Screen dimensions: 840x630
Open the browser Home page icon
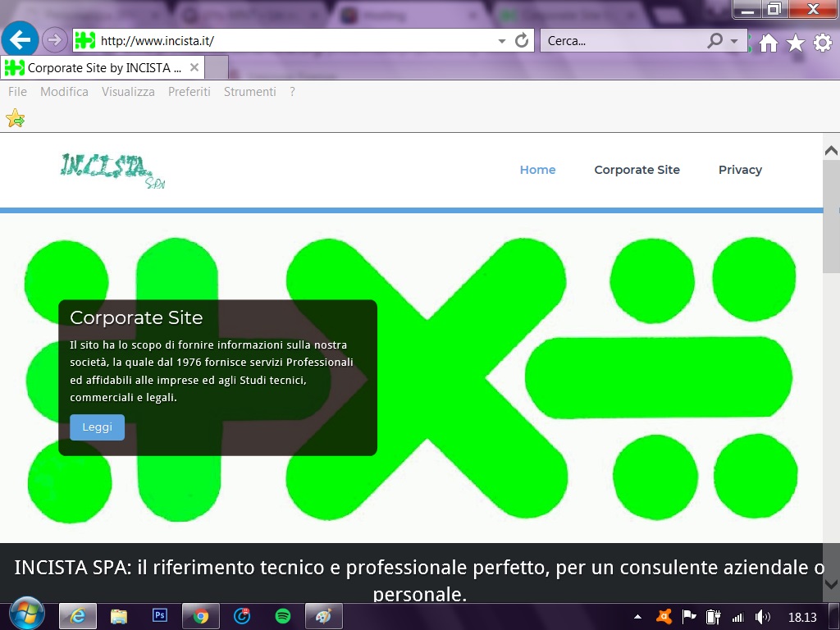768,43
